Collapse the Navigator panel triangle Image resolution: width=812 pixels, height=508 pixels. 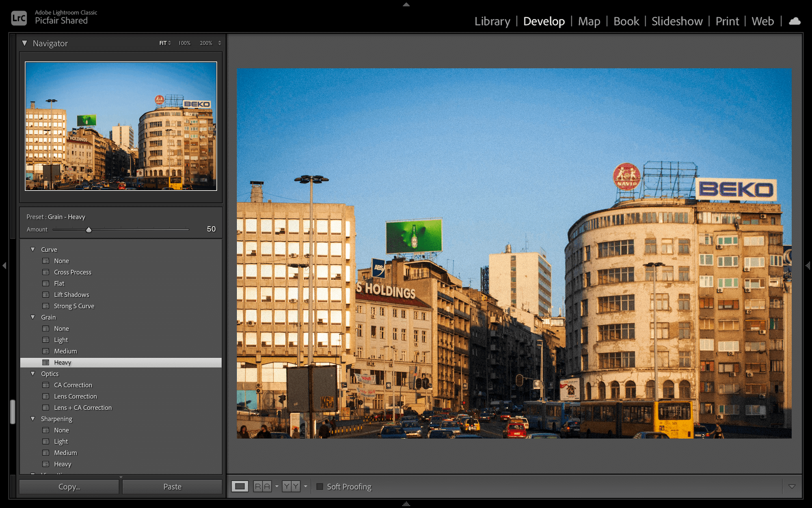pyautogui.click(x=25, y=43)
